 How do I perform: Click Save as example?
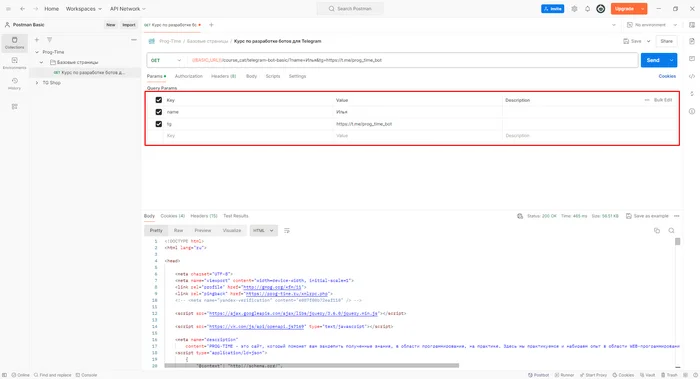(x=647, y=216)
